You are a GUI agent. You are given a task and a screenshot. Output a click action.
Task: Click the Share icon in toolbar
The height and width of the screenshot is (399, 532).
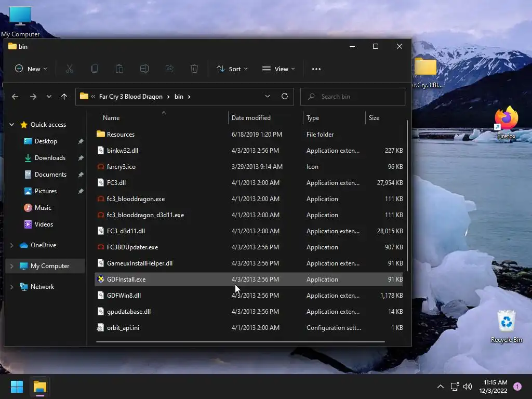169,69
